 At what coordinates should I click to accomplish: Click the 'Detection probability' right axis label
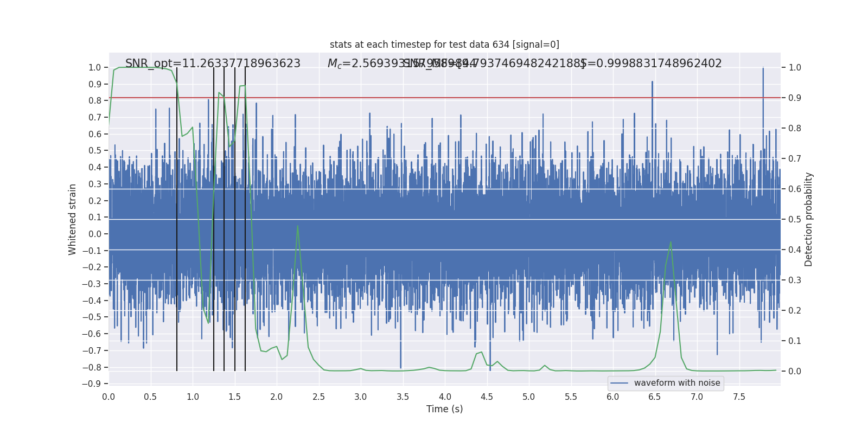click(809, 219)
